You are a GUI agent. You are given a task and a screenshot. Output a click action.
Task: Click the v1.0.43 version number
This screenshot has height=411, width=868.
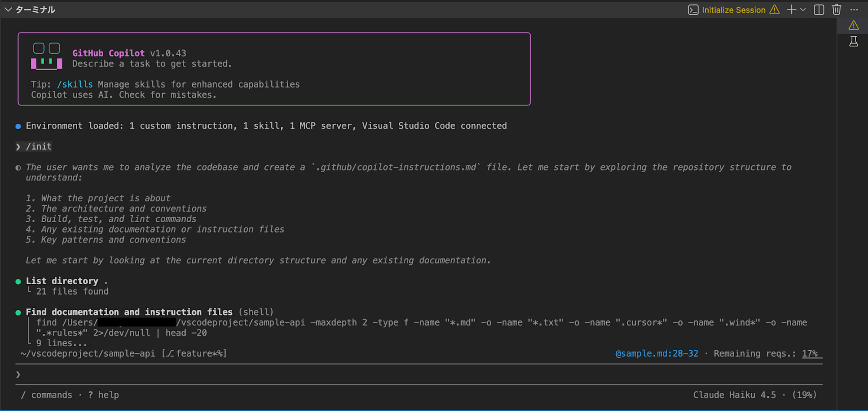[x=168, y=53]
